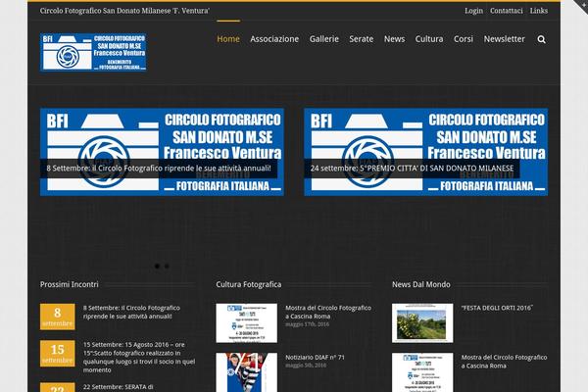Go to the Gallerie menu item
Image resolution: width=588 pixels, height=392 pixels.
pos(324,39)
